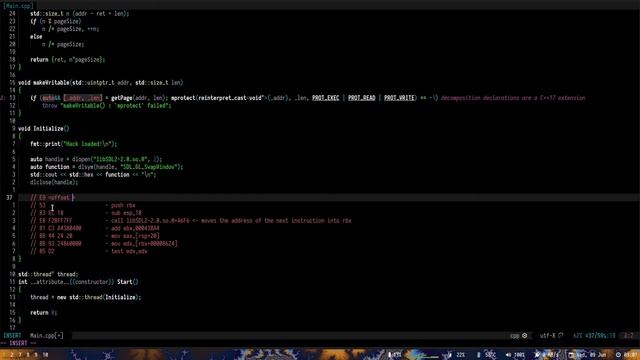This screenshot has width=640, height=360.
Task: Click the cpp filetype icon in statusline
Action: (524, 336)
